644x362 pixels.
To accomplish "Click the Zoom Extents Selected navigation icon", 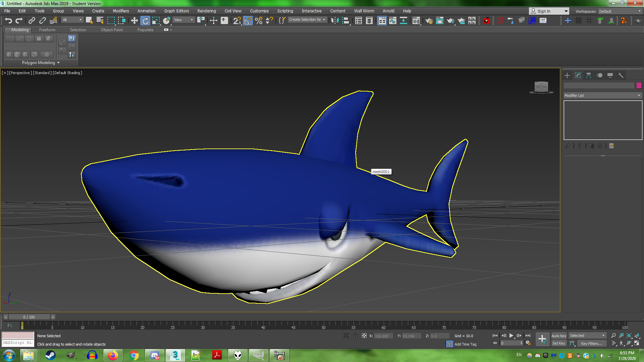I will point(629,336).
